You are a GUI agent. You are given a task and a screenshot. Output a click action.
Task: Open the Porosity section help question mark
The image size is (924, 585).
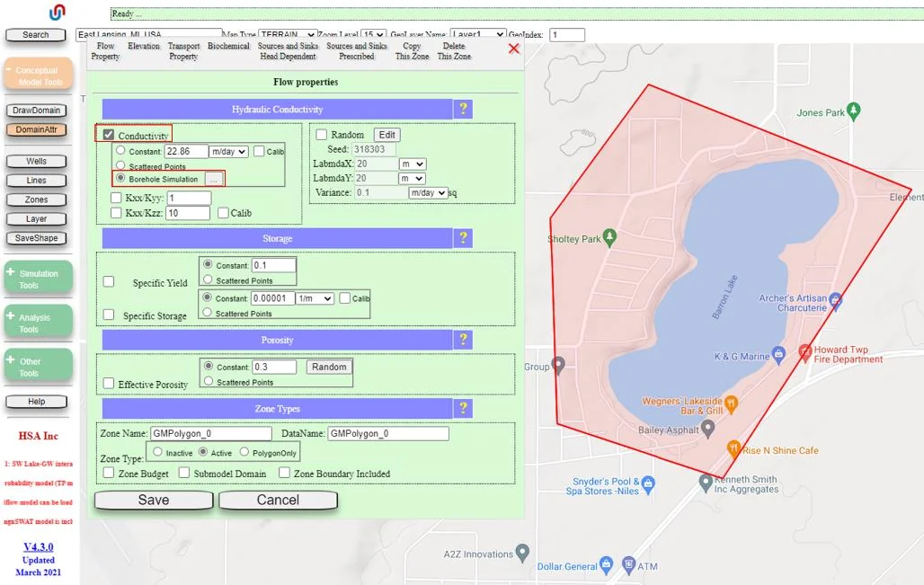463,340
